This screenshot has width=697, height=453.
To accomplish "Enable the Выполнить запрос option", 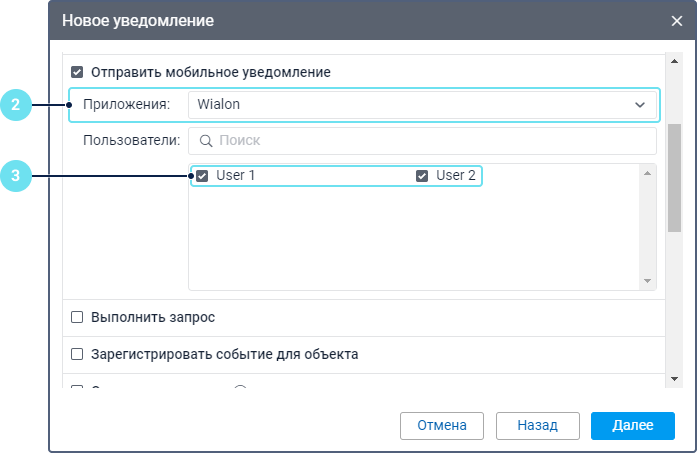I will (x=77, y=318).
